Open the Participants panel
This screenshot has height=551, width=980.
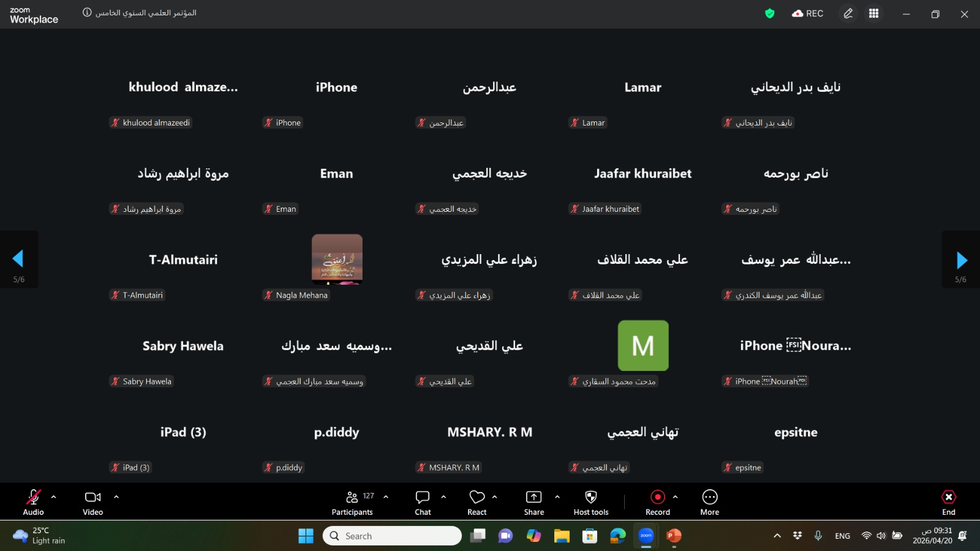point(352,502)
